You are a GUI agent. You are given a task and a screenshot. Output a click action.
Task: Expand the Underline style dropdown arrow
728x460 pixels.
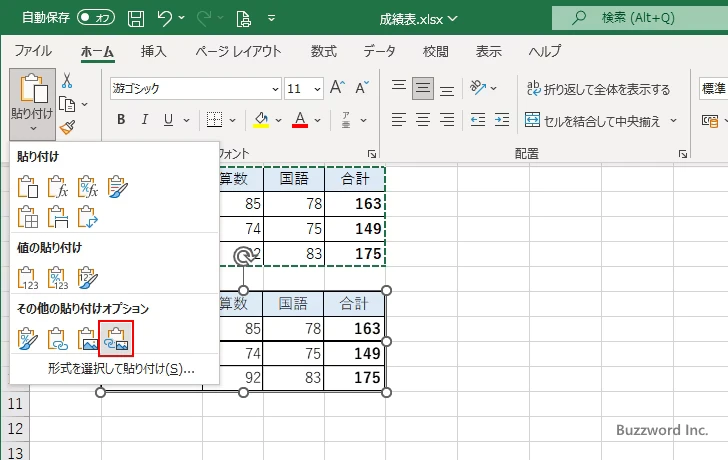tap(186, 120)
